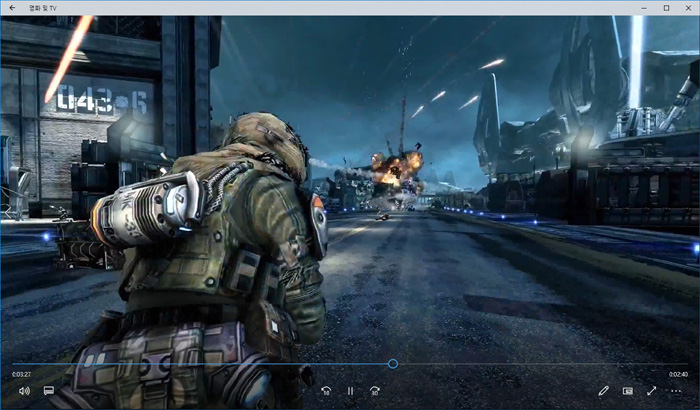The height and width of the screenshot is (410, 700).
Task: Open the more options menu
Action: pyautogui.click(x=676, y=391)
